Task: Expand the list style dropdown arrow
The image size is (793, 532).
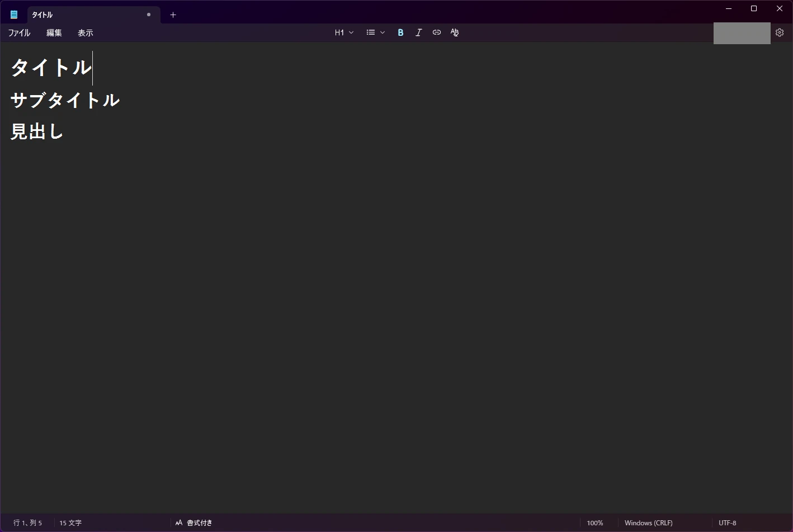Action: click(383, 32)
